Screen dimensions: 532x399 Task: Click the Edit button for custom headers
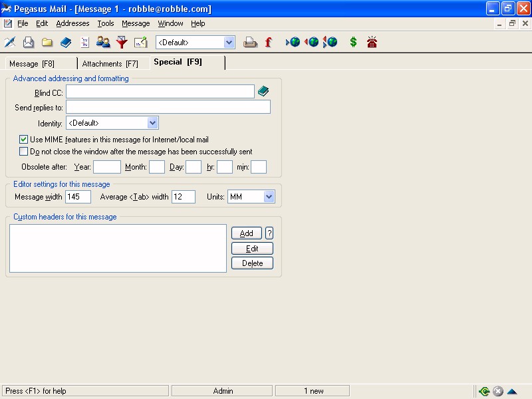[252, 249]
